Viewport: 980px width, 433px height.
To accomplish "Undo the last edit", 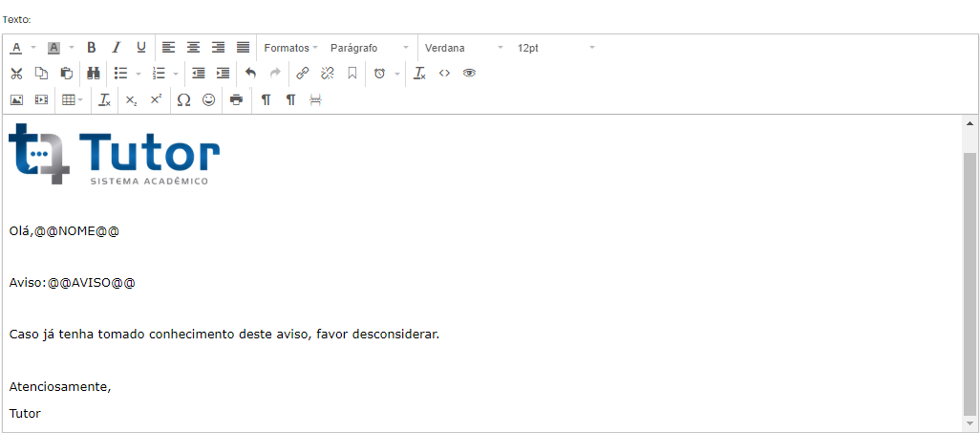I will 250,74.
